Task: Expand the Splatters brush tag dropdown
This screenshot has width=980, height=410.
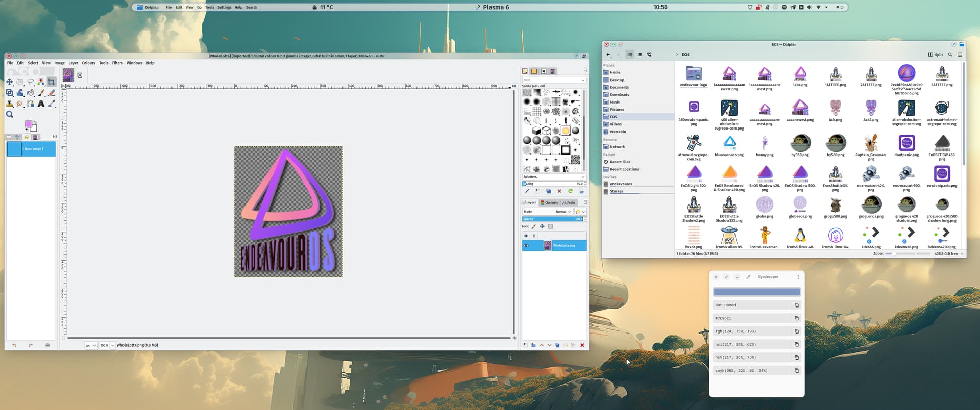Action: [583, 177]
